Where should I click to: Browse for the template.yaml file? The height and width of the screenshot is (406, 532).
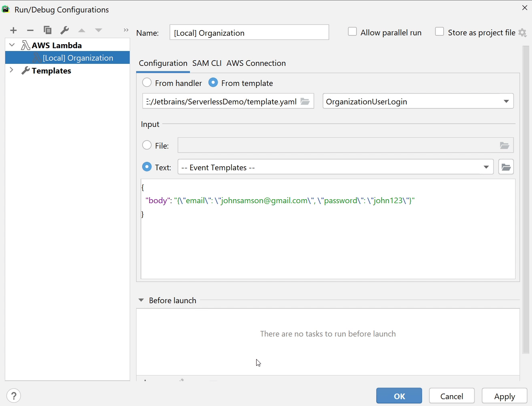pos(306,101)
